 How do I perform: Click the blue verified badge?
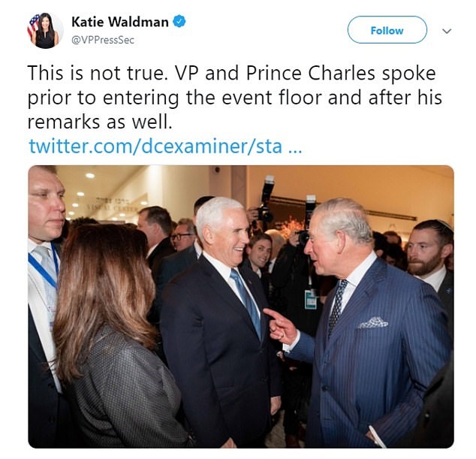click(179, 22)
